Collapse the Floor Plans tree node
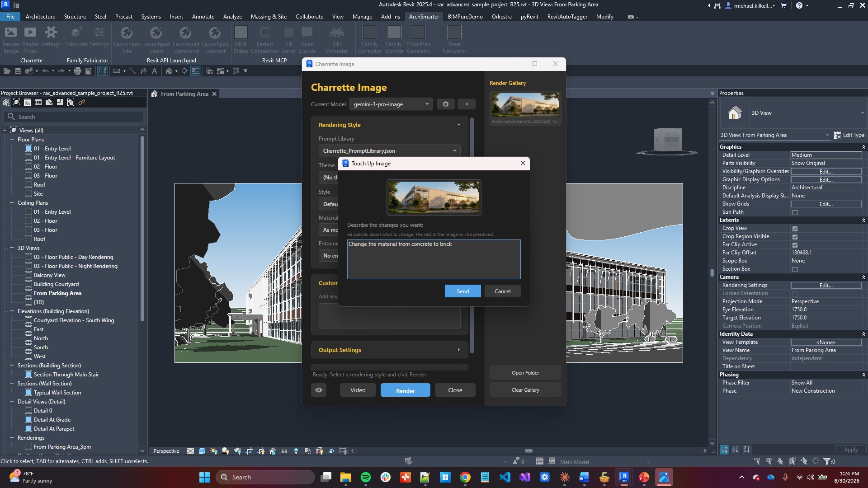The image size is (868, 488). [x=12, y=140]
